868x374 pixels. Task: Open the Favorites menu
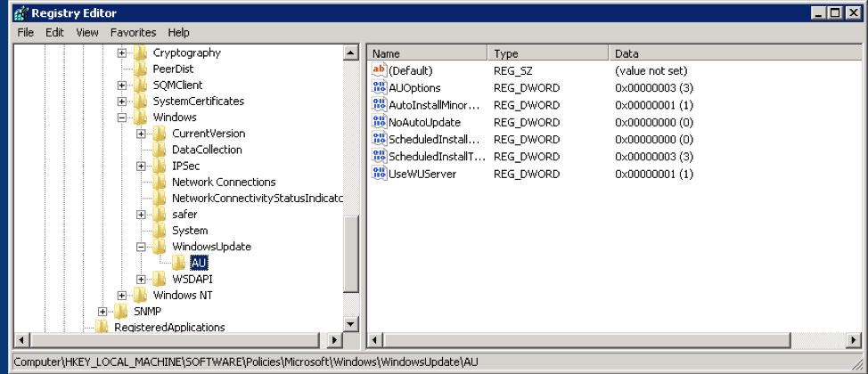[x=133, y=32]
